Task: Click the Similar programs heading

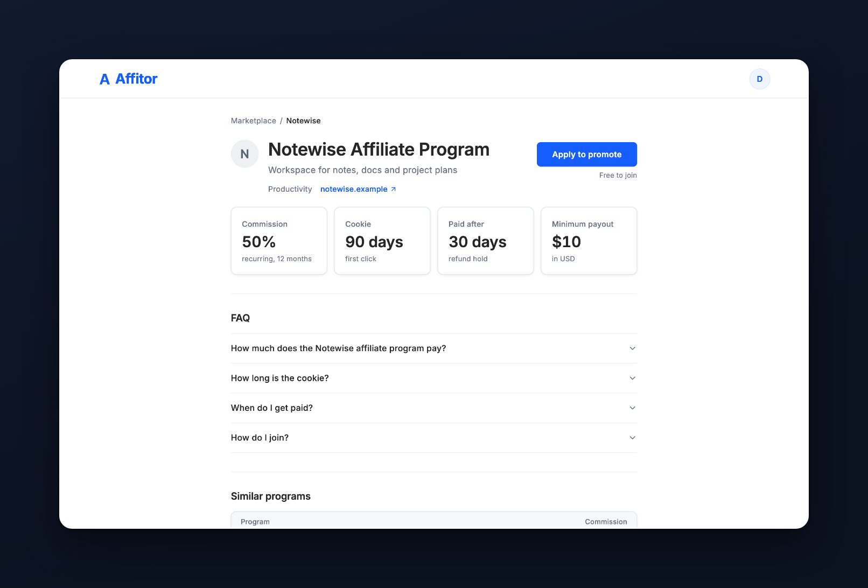Action: 270,496
